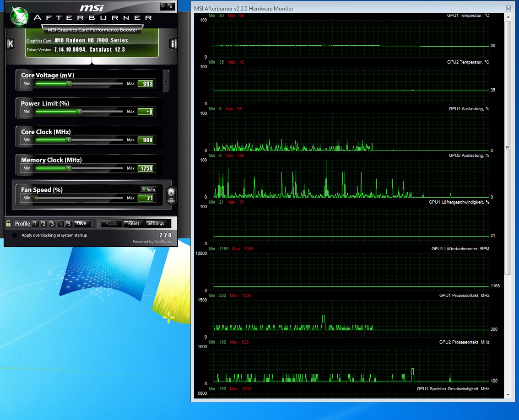Open Kombustor with the K icon

click(11, 43)
